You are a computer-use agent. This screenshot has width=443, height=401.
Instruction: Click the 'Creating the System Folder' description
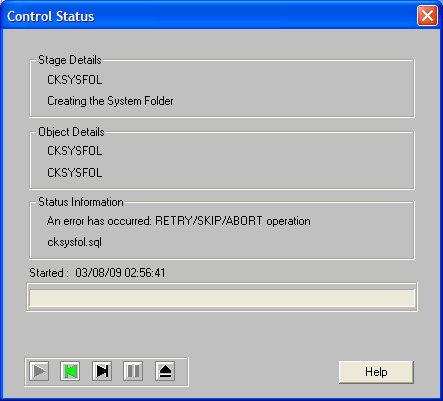pos(110,101)
